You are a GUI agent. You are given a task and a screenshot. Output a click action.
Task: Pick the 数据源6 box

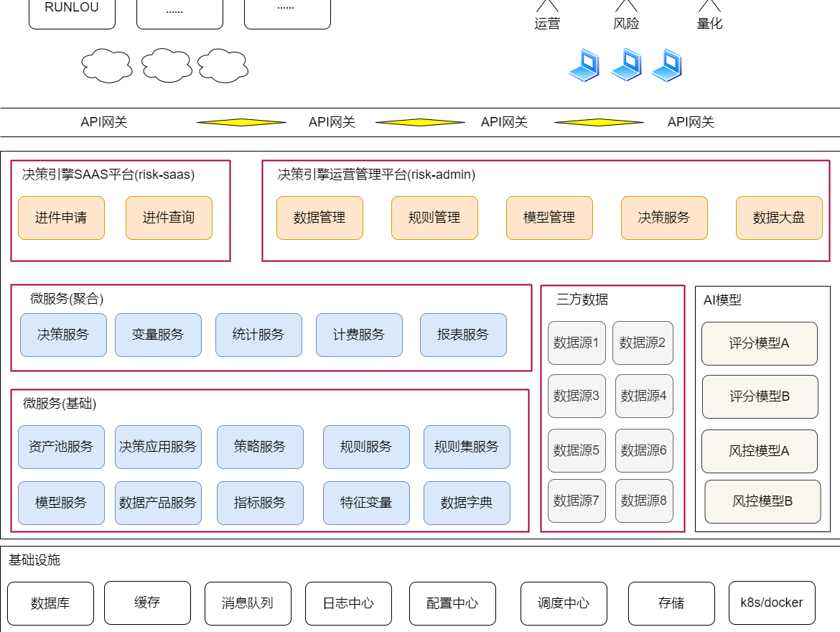tap(644, 451)
